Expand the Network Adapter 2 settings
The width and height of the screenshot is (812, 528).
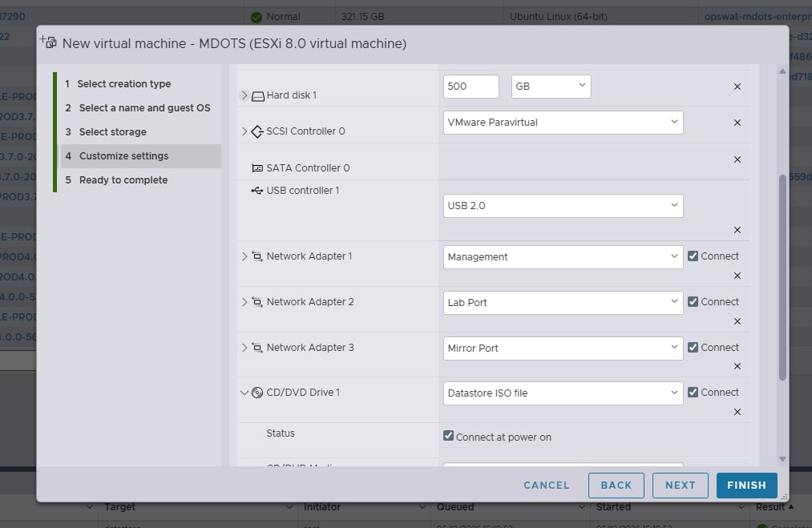[244, 302]
